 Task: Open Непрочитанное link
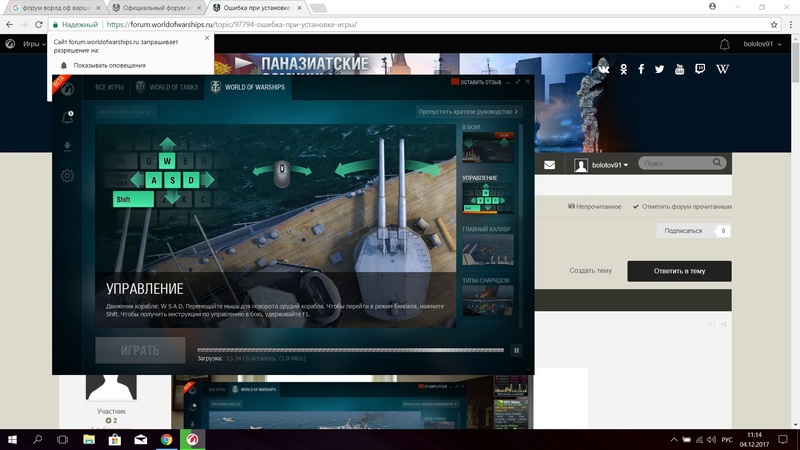tap(594, 207)
